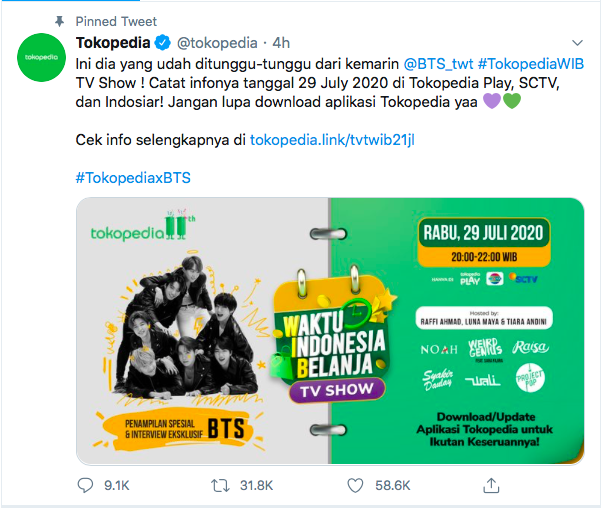
Task: Click the pinned tweet pin icon
Action: [60, 21]
